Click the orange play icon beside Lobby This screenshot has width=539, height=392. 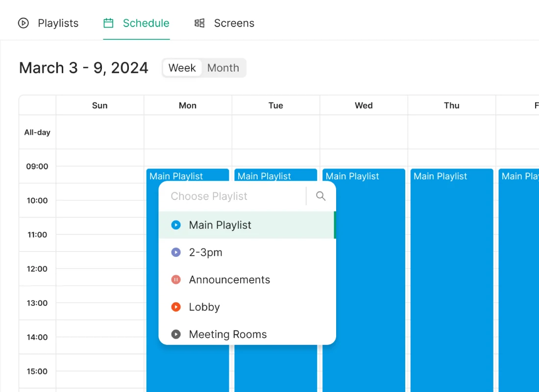click(x=176, y=307)
